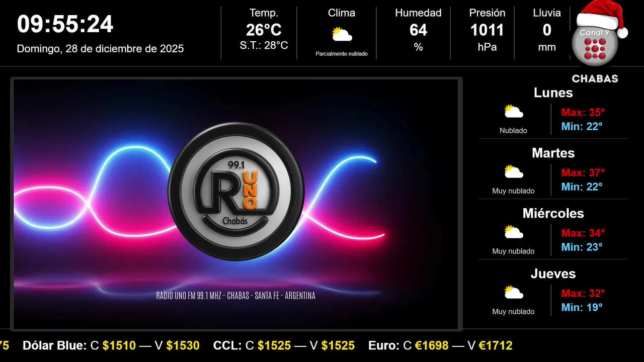Click the CCL ticker label

coord(227,345)
